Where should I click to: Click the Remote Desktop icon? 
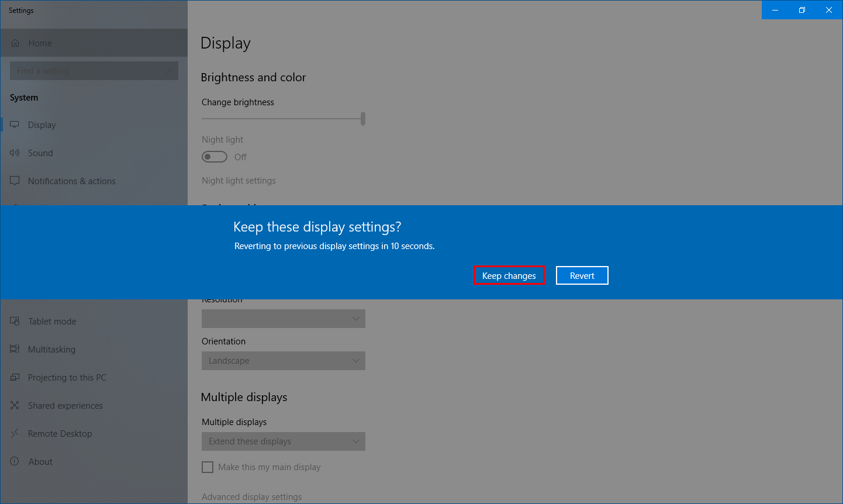coord(15,433)
